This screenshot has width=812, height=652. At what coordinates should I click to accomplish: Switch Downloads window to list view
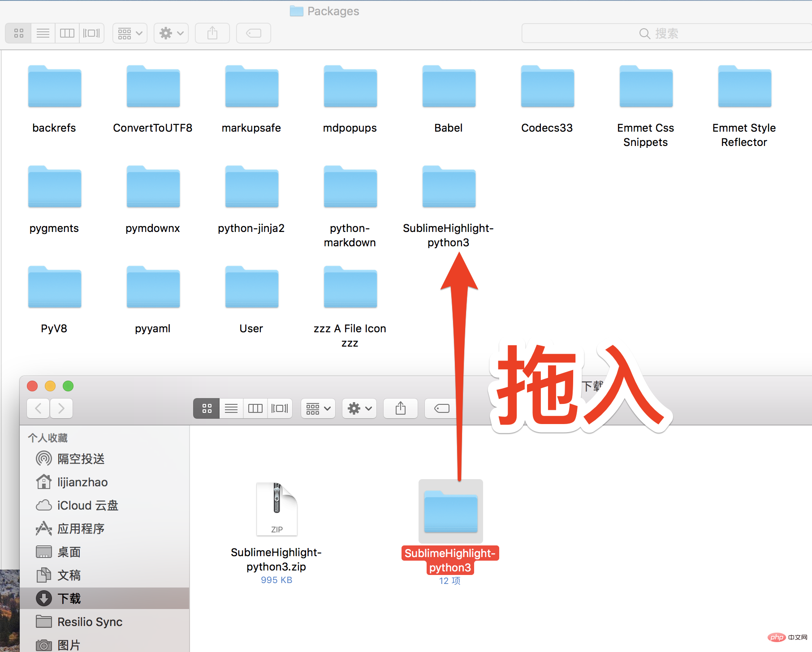coord(231,408)
